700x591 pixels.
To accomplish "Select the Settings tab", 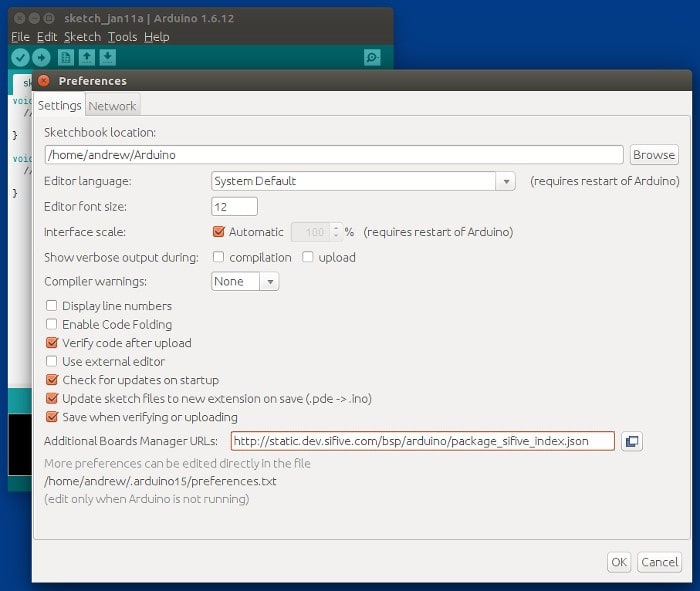I will pyautogui.click(x=60, y=105).
